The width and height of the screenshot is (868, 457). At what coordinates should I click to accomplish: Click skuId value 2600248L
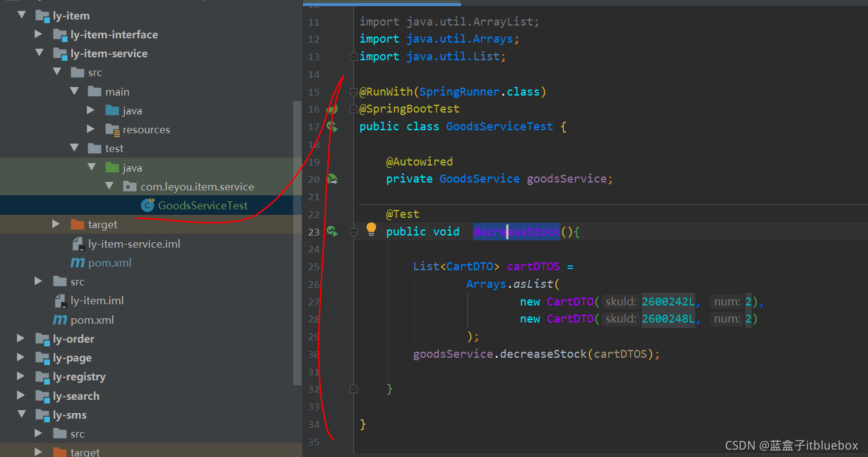click(x=668, y=319)
